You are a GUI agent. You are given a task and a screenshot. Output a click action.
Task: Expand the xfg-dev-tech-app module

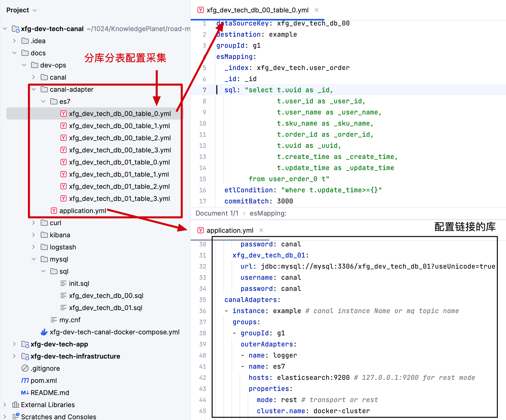[x=14, y=344]
